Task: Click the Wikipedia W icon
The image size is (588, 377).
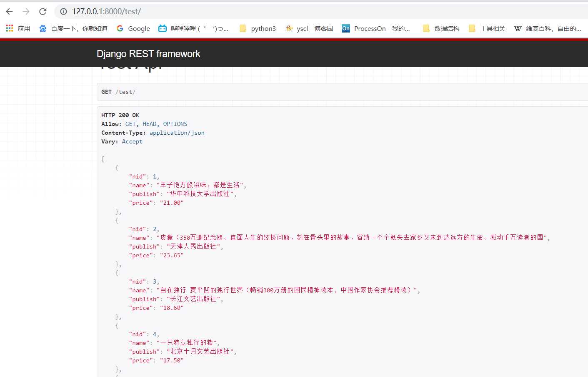Action: coord(518,28)
